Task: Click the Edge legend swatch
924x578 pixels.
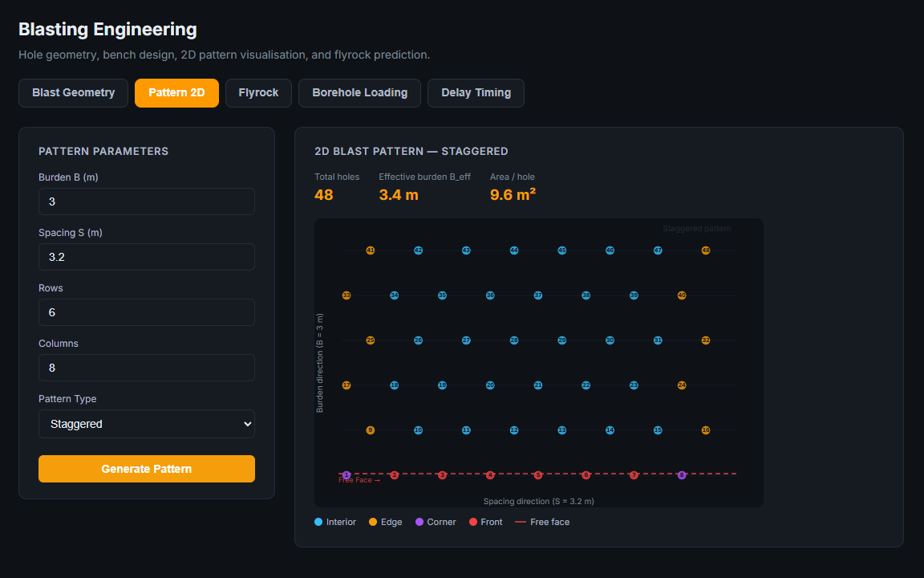Action: tap(373, 522)
